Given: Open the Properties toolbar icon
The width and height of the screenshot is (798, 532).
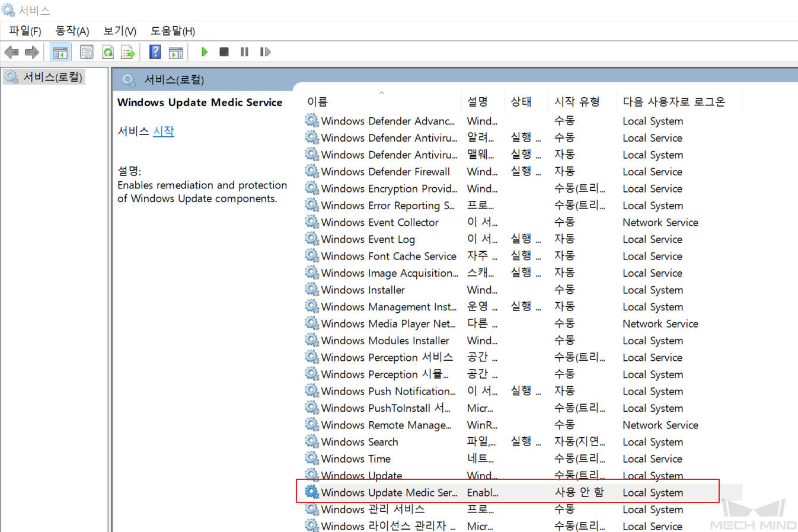Looking at the screenshot, I should (x=87, y=52).
